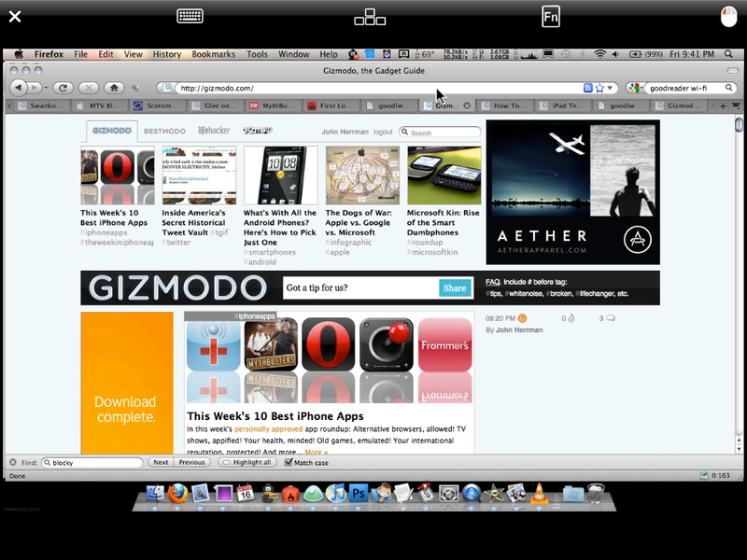Image resolution: width=747 pixels, height=560 pixels.
Task: Follow the 'personally approved' link
Action: (268, 429)
